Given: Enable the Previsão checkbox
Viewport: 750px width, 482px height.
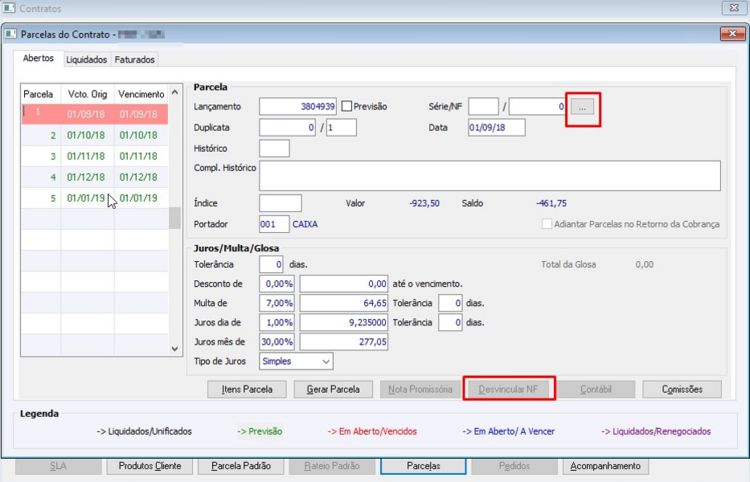Looking at the screenshot, I should tap(347, 106).
